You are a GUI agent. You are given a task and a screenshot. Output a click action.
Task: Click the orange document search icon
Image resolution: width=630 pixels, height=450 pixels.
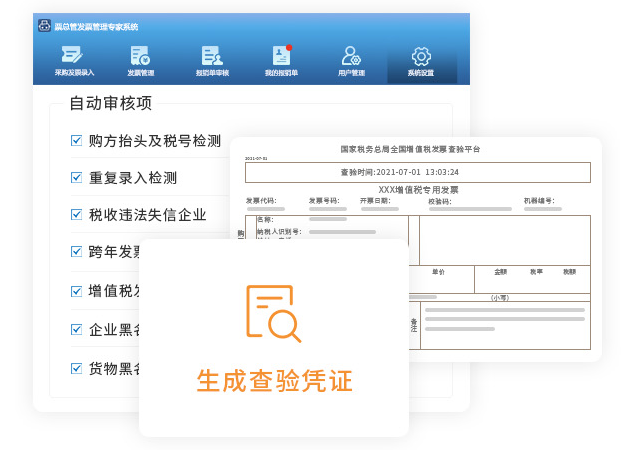(x=273, y=313)
